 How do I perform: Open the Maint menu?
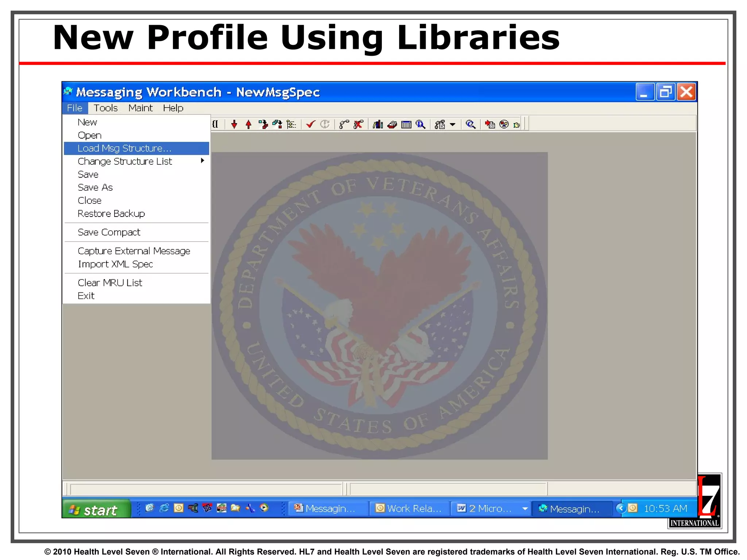(x=140, y=108)
